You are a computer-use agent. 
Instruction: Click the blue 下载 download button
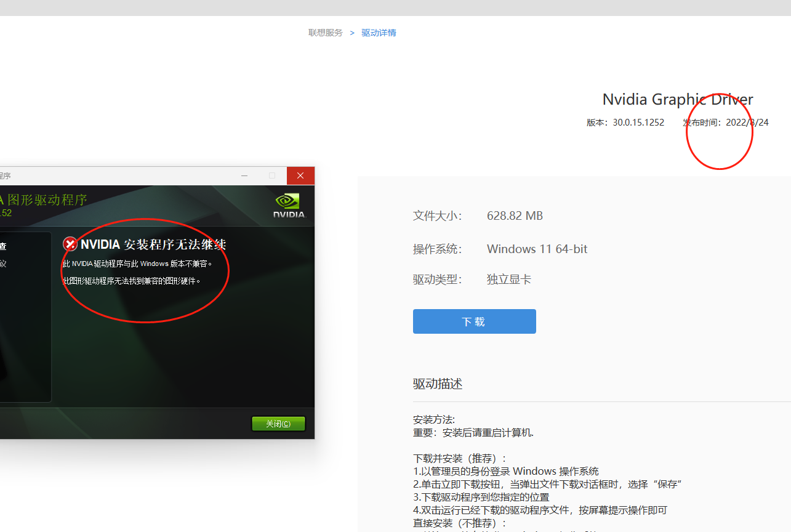click(x=474, y=321)
